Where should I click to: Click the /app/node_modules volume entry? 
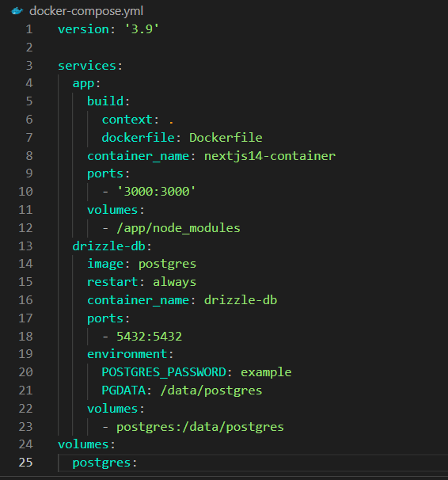point(178,228)
